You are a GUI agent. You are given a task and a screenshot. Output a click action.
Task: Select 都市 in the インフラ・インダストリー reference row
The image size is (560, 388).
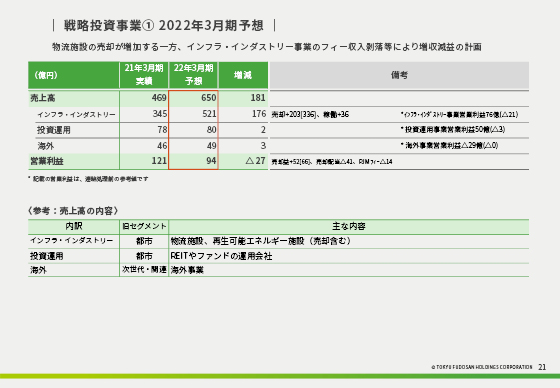click(x=144, y=242)
